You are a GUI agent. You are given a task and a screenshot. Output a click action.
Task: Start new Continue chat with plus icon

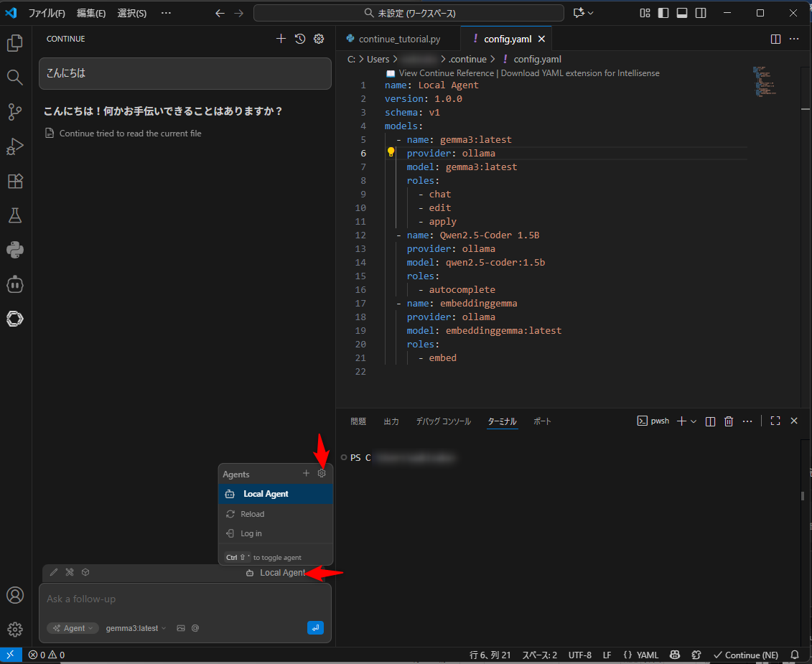281,39
